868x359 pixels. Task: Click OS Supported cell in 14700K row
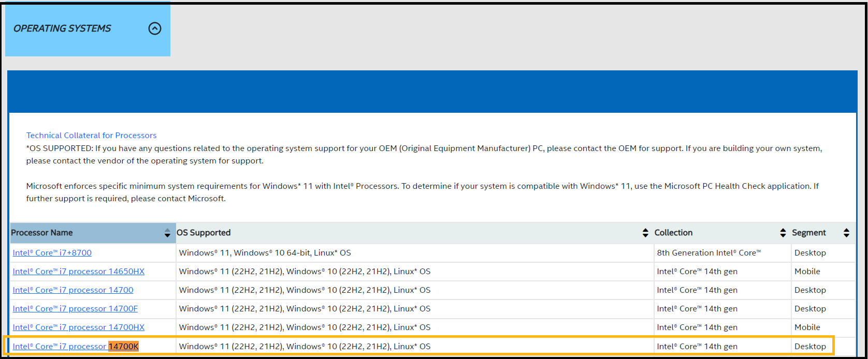[305, 347]
